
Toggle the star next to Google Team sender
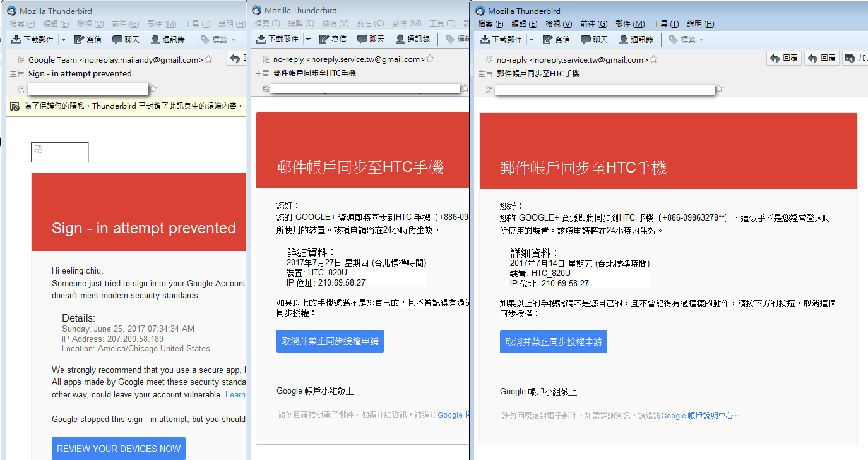[x=208, y=57]
